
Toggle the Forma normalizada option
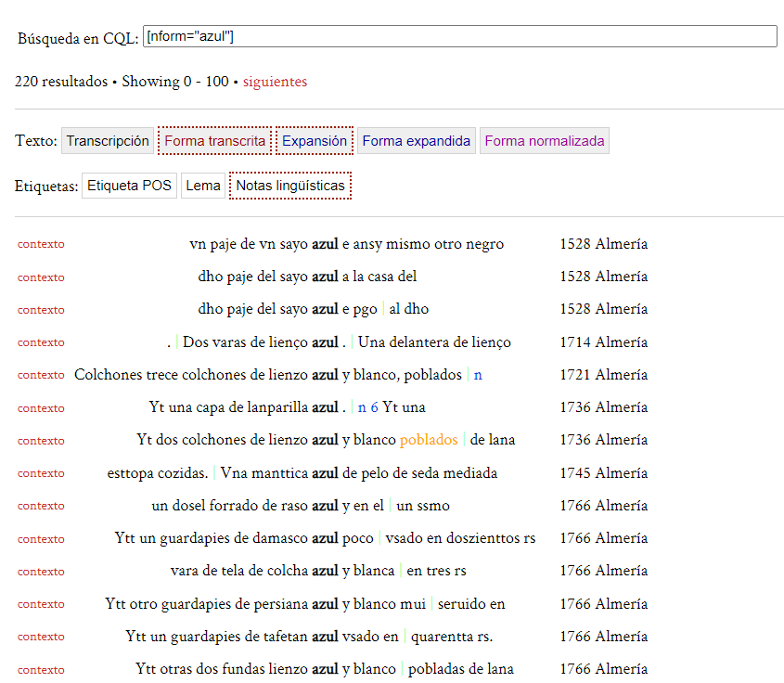pos(545,141)
